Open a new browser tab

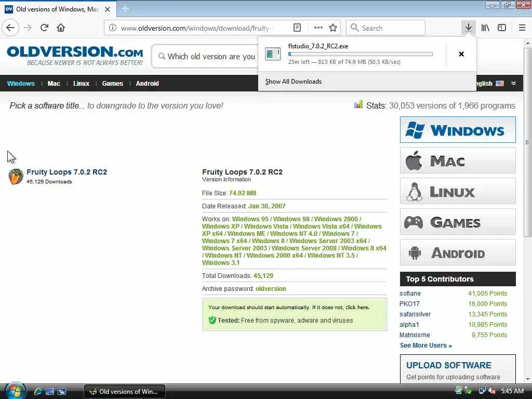(125, 9)
